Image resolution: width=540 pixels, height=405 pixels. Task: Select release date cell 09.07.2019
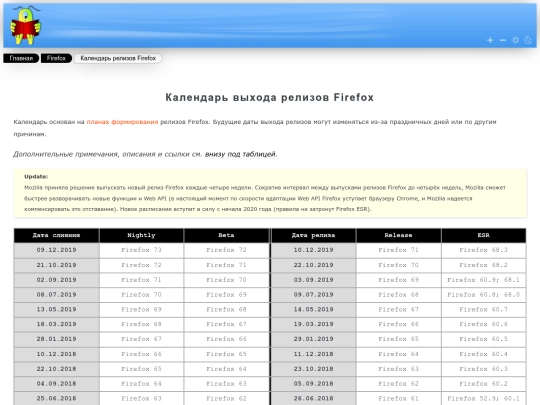(313, 295)
